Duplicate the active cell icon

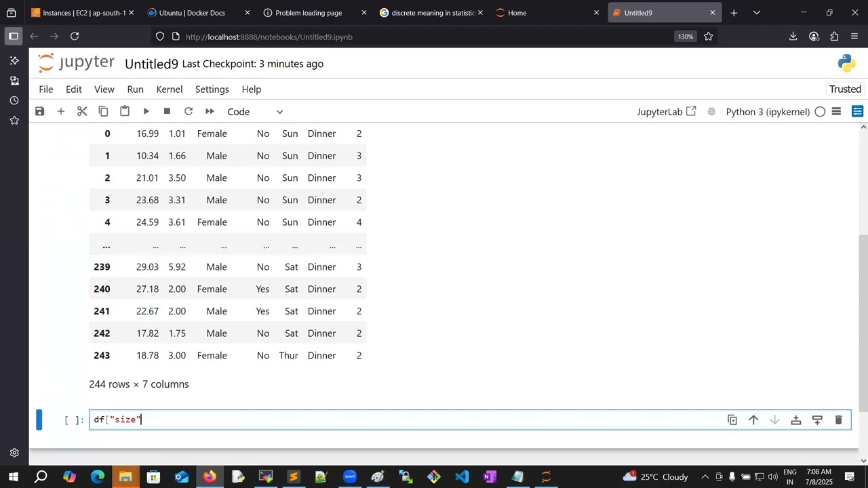[x=732, y=420]
